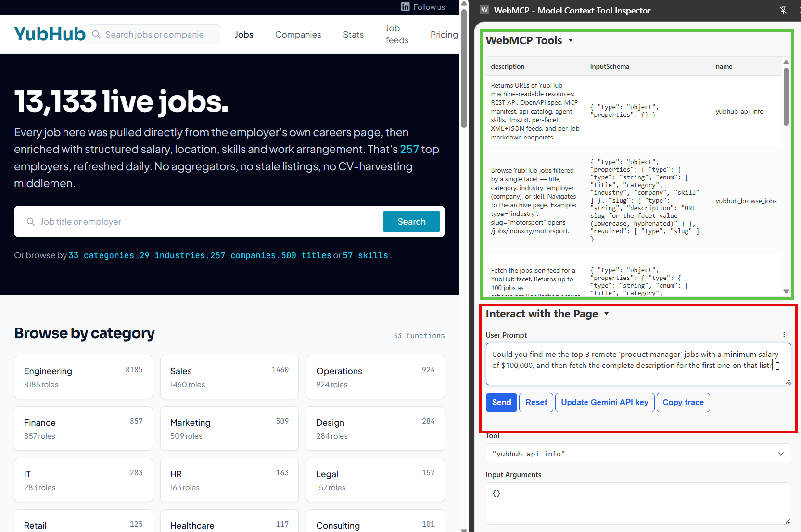Collapse the Interact with the Page section
801x532 pixels.
pyautogui.click(x=606, y=313)
